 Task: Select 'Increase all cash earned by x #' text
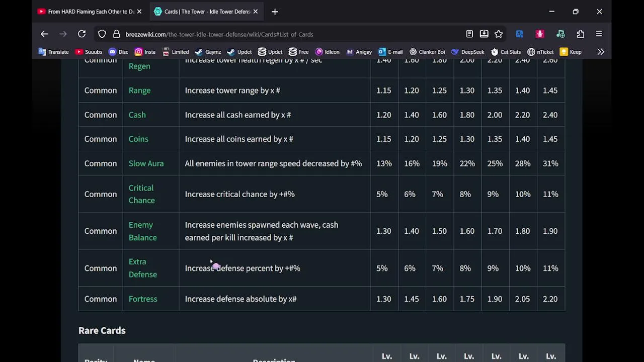pyautogui.click(x=238, y=115)
